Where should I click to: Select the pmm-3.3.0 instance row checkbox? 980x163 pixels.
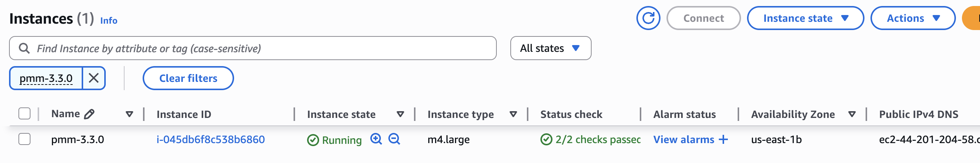(24, 139)
